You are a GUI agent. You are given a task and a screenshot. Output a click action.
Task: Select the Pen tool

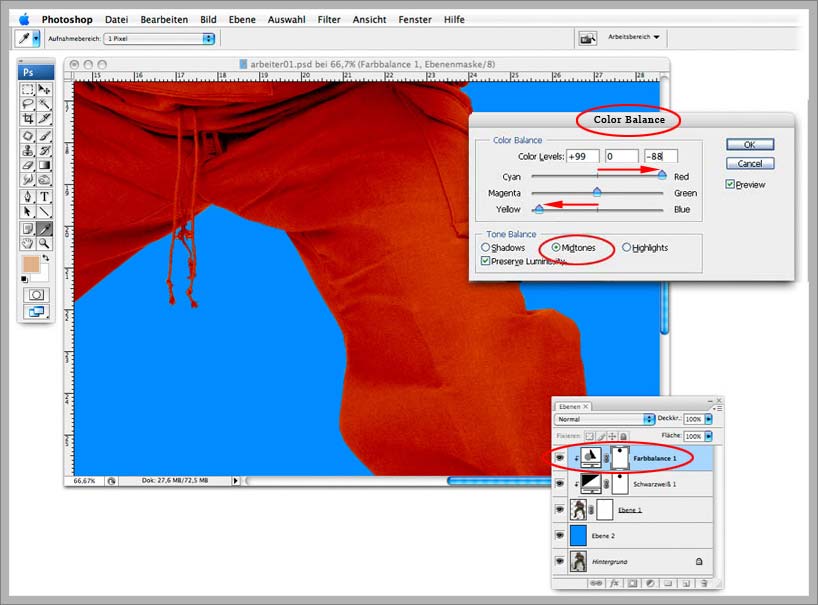[x=28, y=197]
